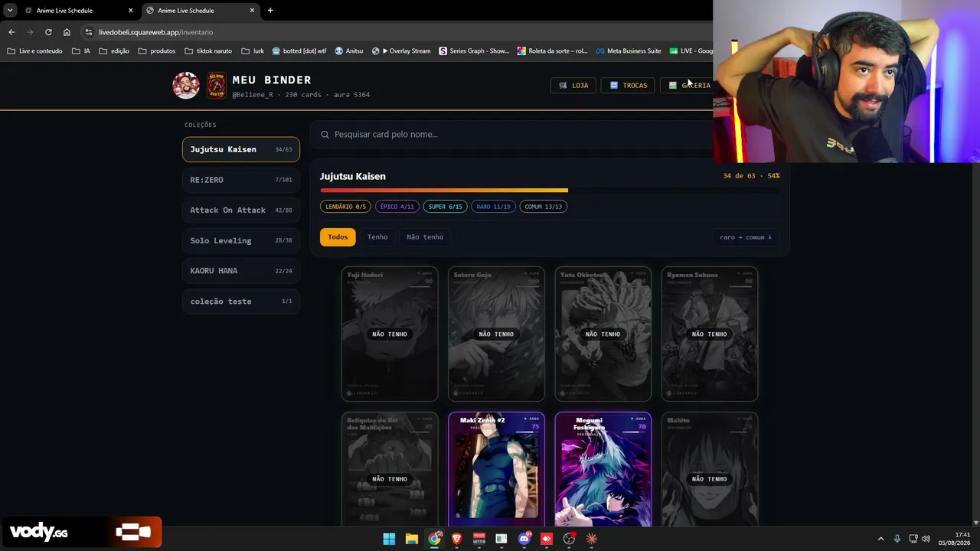Filter by the RARO 11/19 rarity chip
The width and height of the screenshot is (980, 551).
pyautogui.click(x=493, y=207)
